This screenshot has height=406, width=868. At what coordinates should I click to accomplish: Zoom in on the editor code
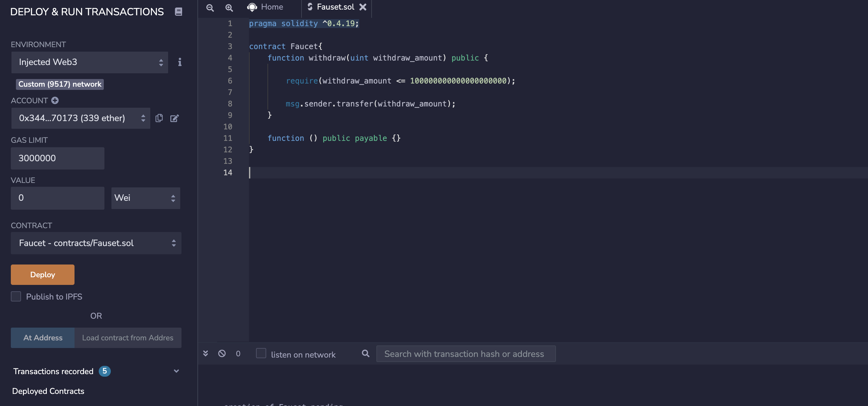229,8
